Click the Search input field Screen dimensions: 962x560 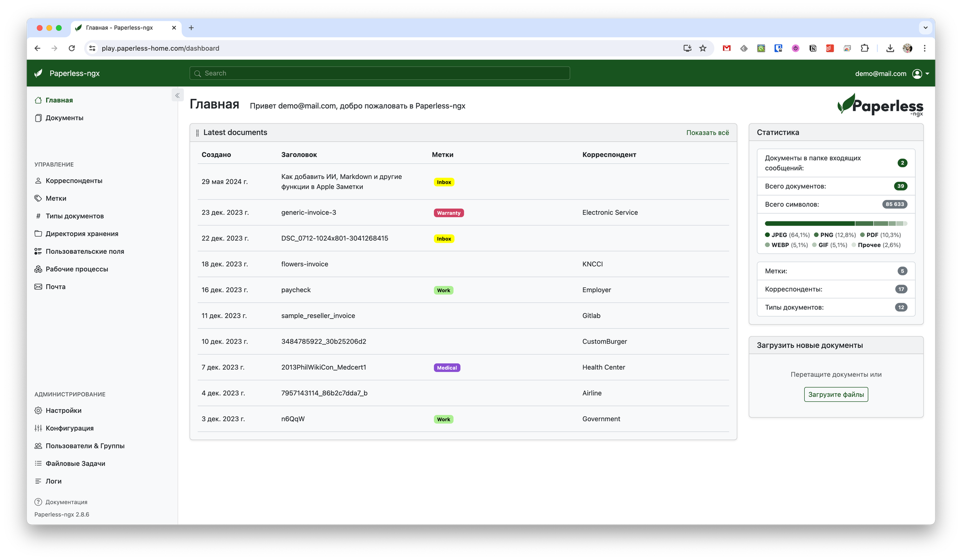[x=380, y=73]
